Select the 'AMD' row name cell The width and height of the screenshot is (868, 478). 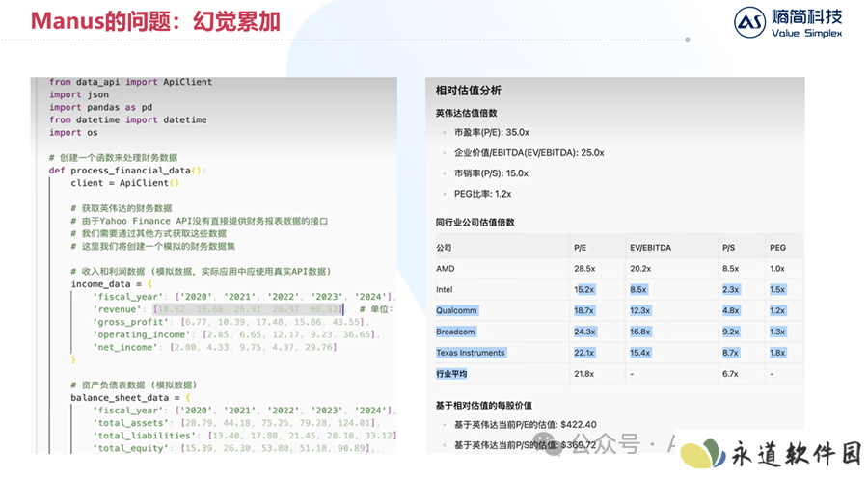click(445, 268)
